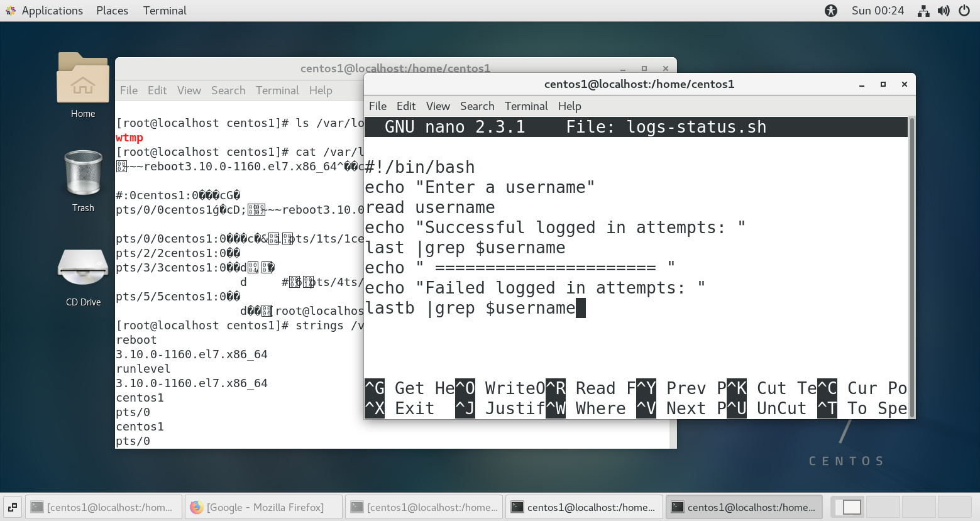Switch to first centos1@localhost taskbar window
Screen dimensions: 980x521
[x=105, y=507]
